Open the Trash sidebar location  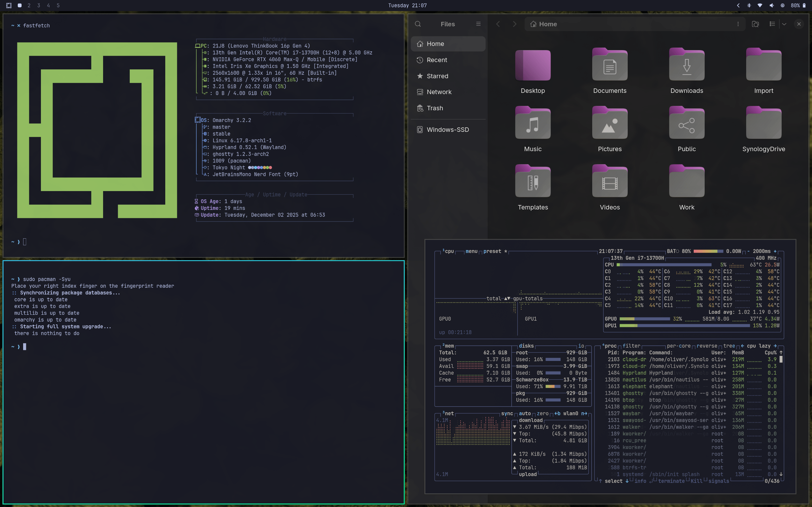pyautogui.click(x=435, y=108)
